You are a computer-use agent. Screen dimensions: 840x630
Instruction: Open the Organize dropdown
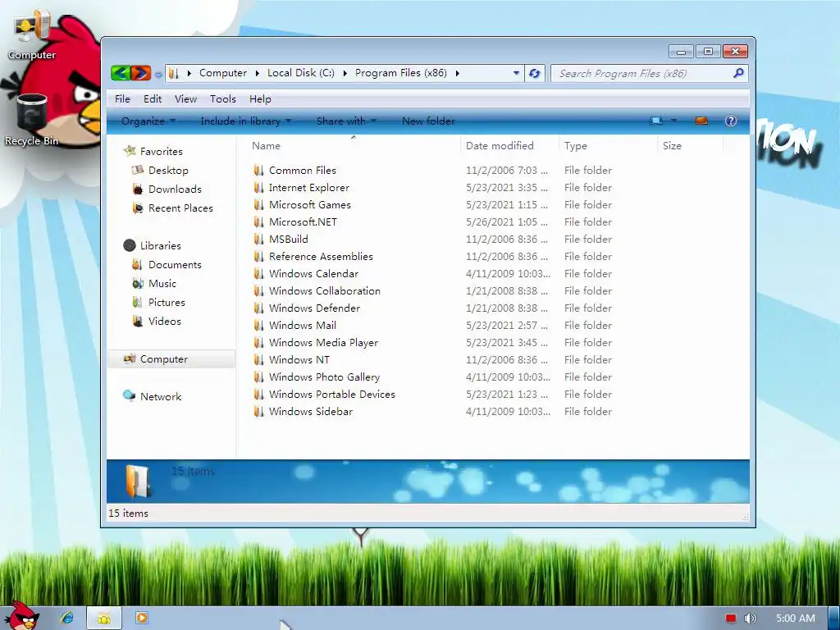pos(148,121)
